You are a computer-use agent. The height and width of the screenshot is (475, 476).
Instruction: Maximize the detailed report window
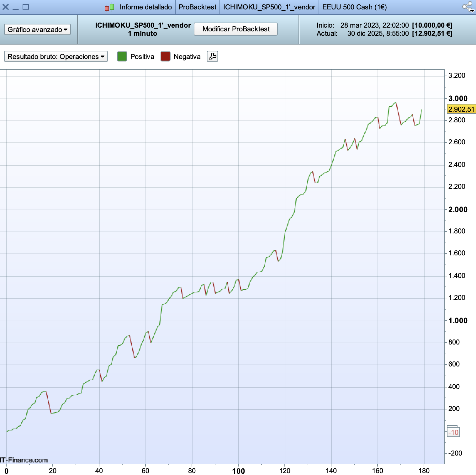tap(26, 7)
